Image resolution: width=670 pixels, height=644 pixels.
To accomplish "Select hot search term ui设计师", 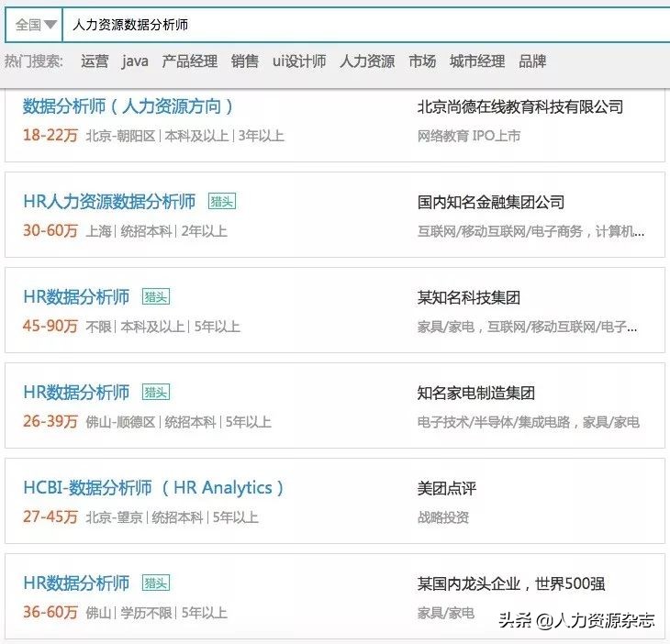I will 299,61.
